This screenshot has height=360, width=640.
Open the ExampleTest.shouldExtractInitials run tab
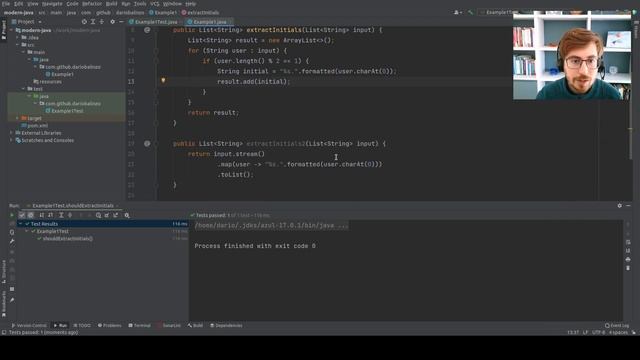point(73,206)
